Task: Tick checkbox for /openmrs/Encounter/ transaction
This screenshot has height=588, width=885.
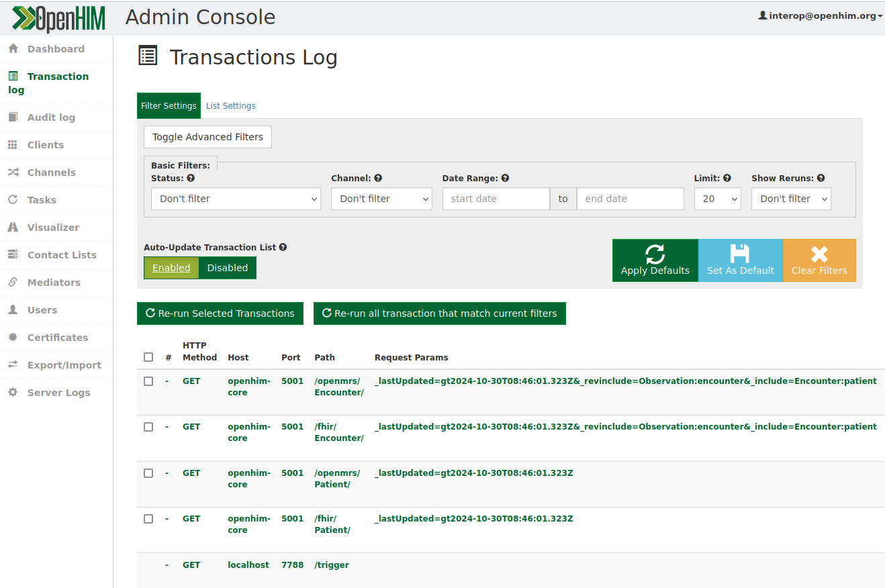Action: point(148,381)
